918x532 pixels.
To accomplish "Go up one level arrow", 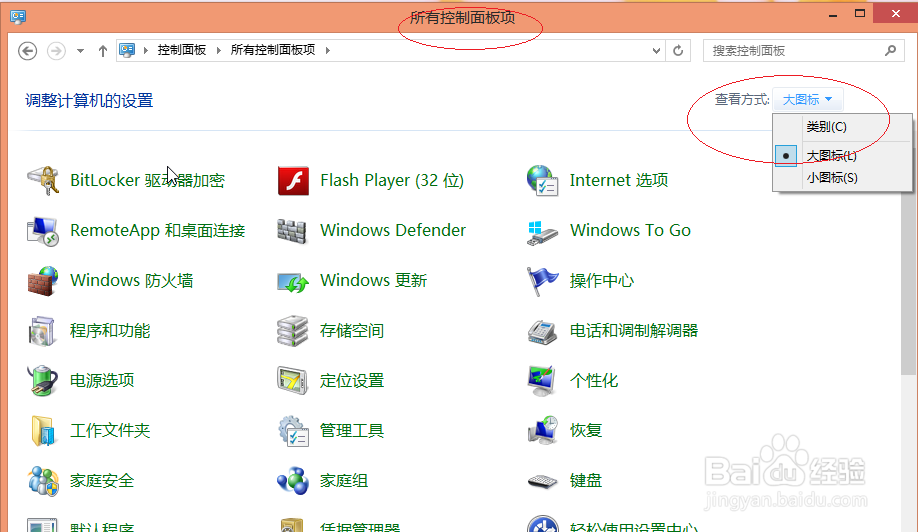I will [x=102, y=51].
